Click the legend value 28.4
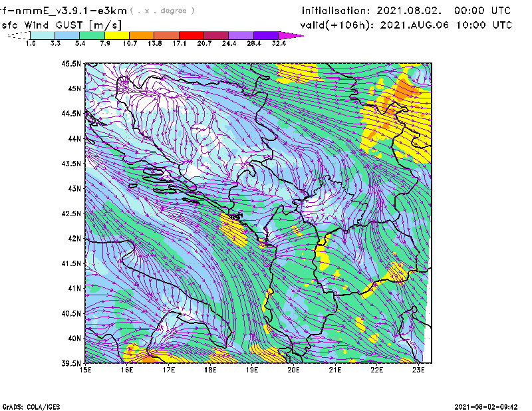The height and width of the screenshot is (411, 532). pyautogui.click(x=254, y=43)
